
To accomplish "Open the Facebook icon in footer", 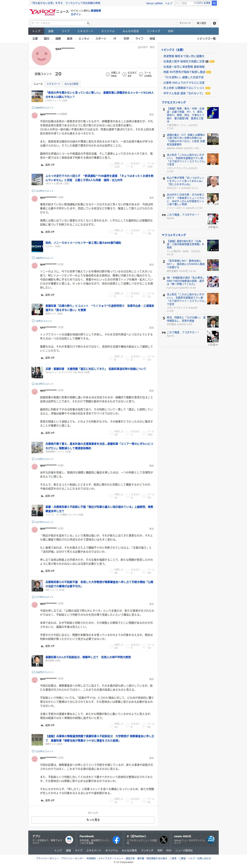I will pos(116,840).
